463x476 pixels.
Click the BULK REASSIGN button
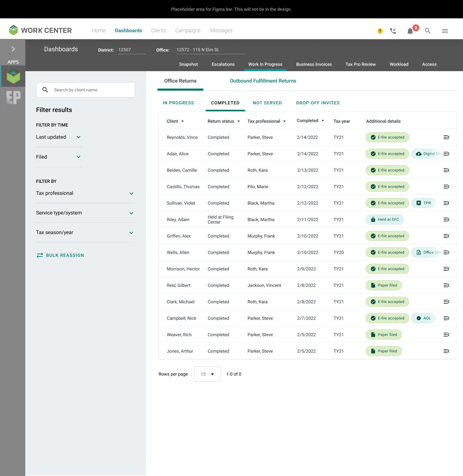coord(60,255)
